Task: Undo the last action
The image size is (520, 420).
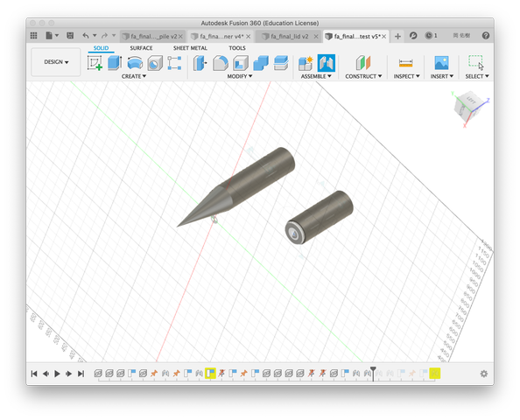Action: (86, 36)
